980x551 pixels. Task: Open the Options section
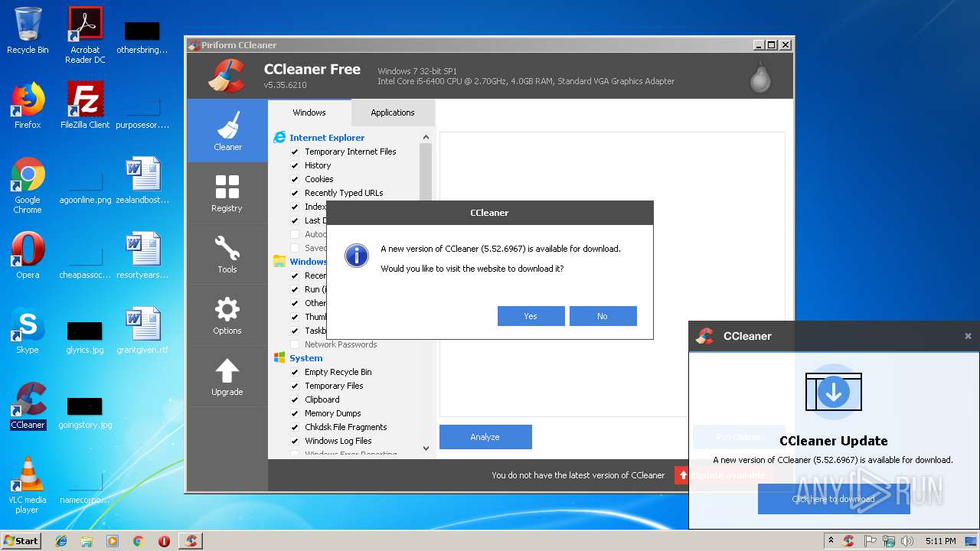pyautogui.click(x=227, y=315)
